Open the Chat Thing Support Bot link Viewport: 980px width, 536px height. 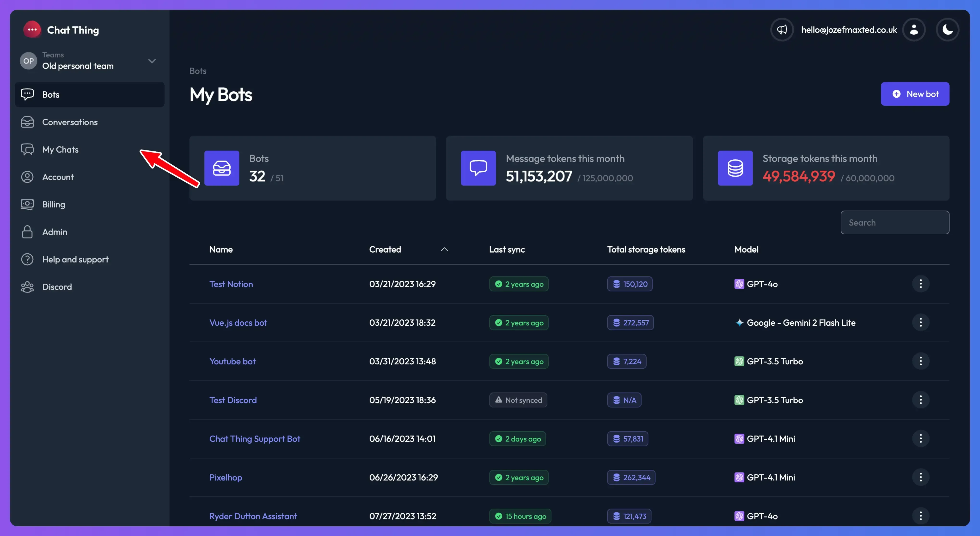[x=255, y=439]
